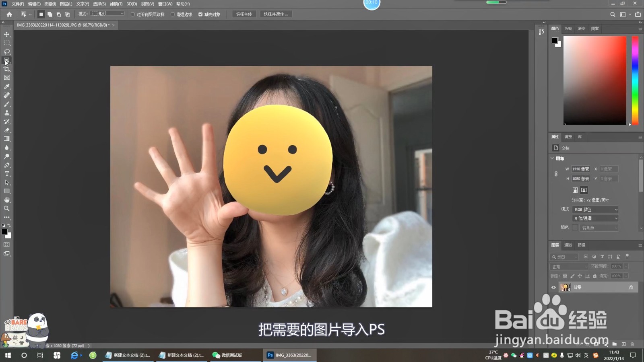Pick a color from the color spectrum strip
Viewport: 644px width, 362px height.
click(634, 80)
